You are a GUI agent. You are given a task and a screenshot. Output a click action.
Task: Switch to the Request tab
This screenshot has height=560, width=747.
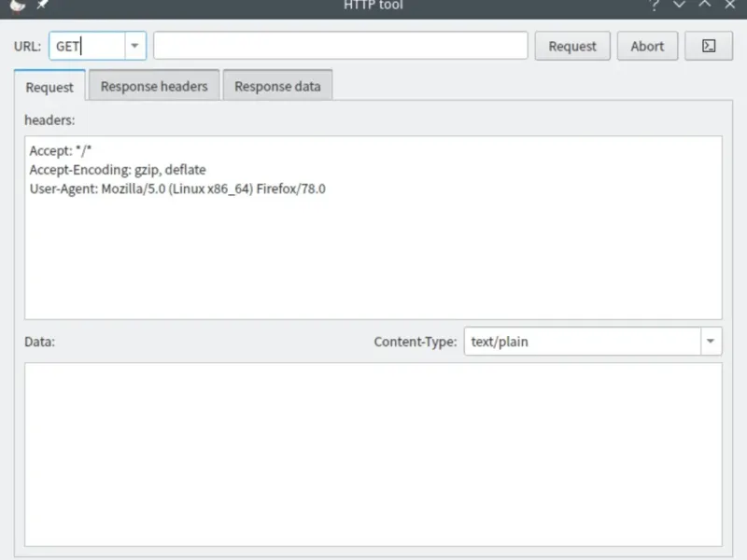[49, 87]
